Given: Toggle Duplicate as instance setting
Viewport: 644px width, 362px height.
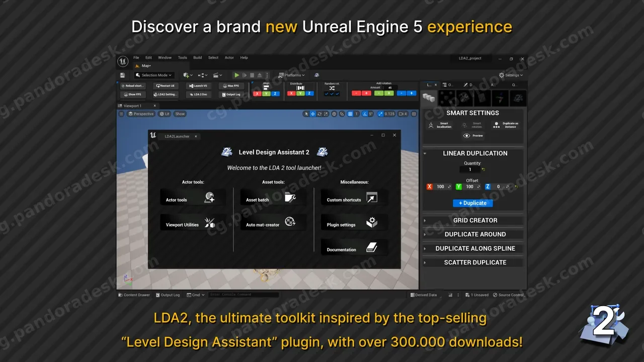Looking at the screenshot, I should tap(506, 125).
